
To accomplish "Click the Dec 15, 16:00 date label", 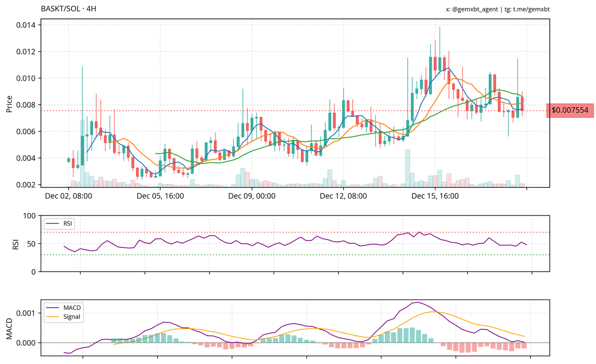I will (x=435, y=196).
